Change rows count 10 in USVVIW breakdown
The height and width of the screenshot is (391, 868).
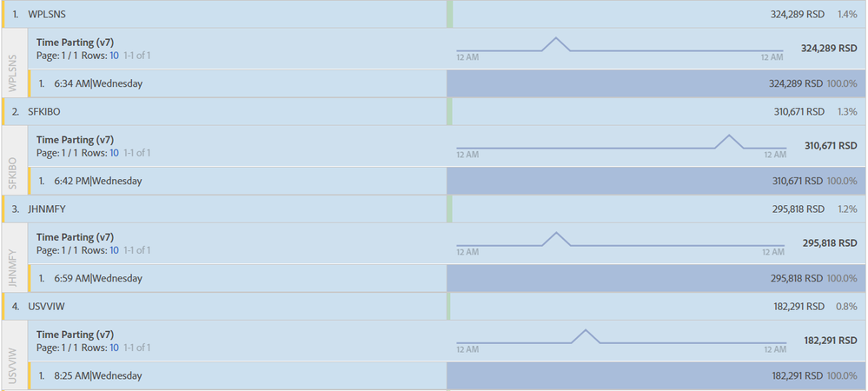[x=114, y=348]
